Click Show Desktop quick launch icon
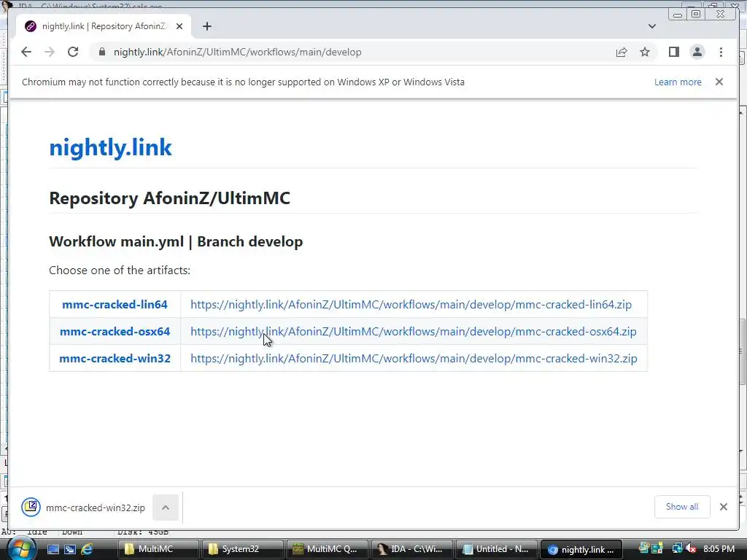The width and height of the screenshot is (747, 560). [x=53, y=549]
